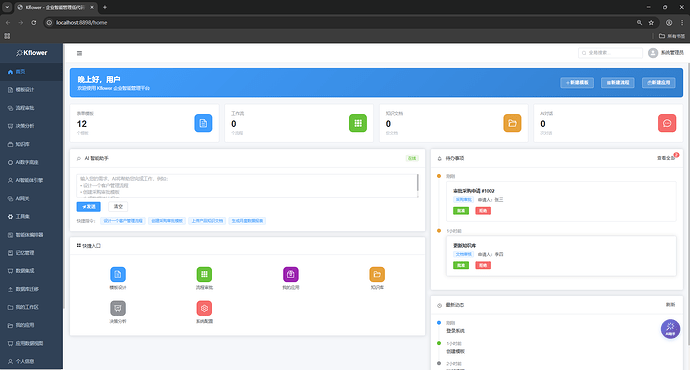690x370 pixels.
Task: Click the 全局搜索 search box
Action: [x=610, y=53]
